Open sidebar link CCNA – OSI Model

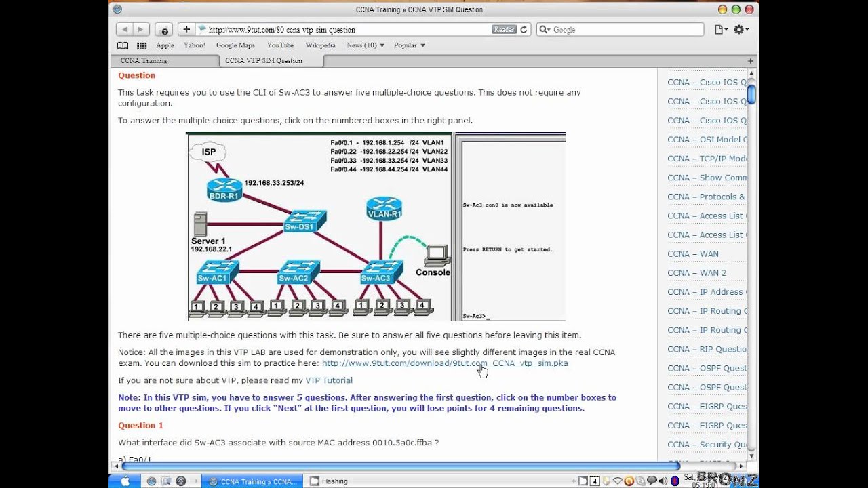(x=707, y=140)
